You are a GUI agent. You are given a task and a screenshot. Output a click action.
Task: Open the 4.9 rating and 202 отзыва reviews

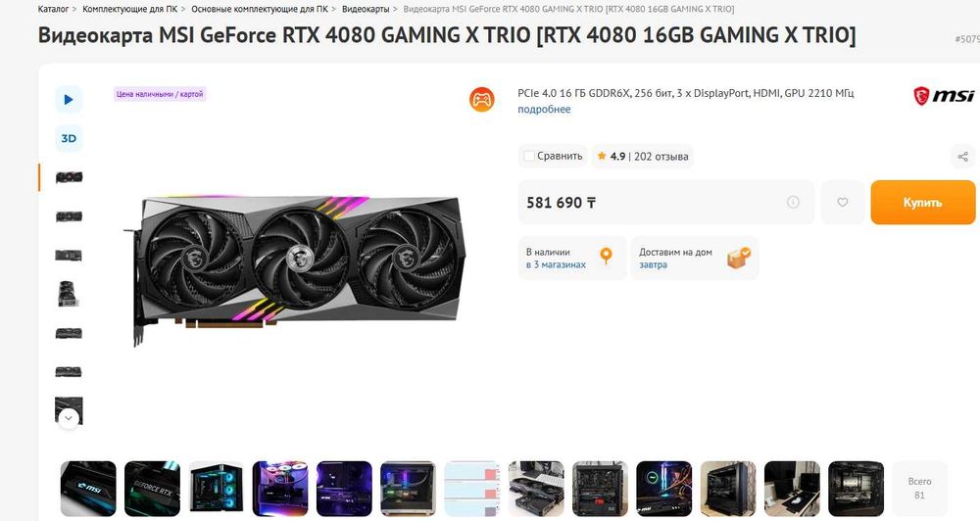coord(643,156)
